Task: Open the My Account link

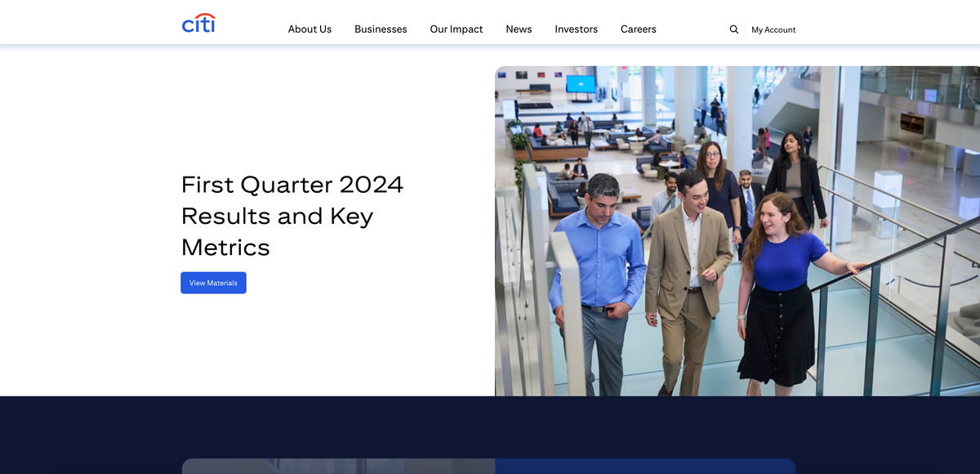Action: coord(773,30)
